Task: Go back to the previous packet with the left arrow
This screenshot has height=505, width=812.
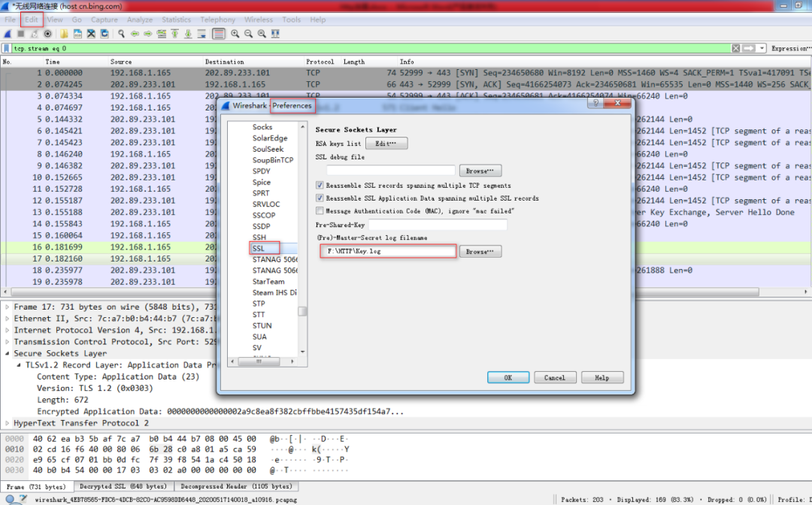Action: point(135,34)
